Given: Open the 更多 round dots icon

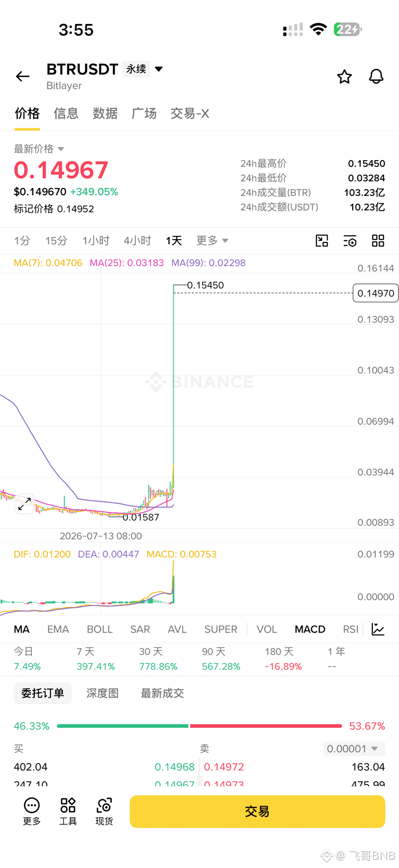Looking at the screenshot, I should [x=32, y=805].
